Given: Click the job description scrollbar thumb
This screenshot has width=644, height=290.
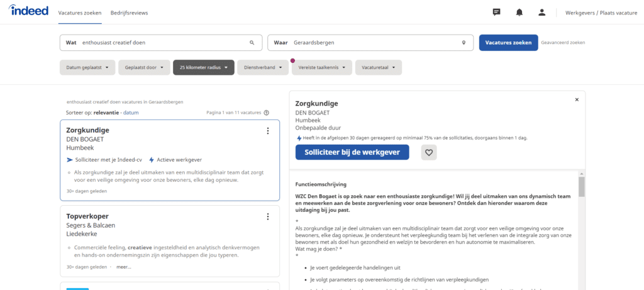Looking at the screenshot, I should pos(582,187).
